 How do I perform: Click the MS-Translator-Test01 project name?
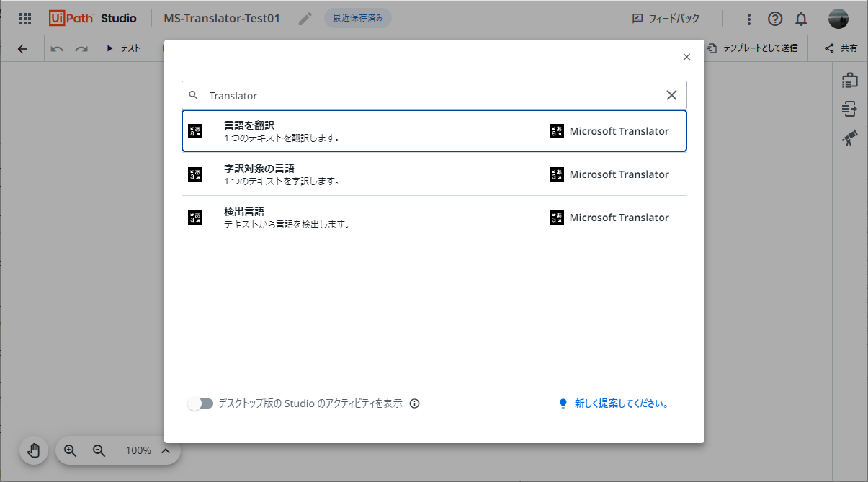click(x=220, y=19)
